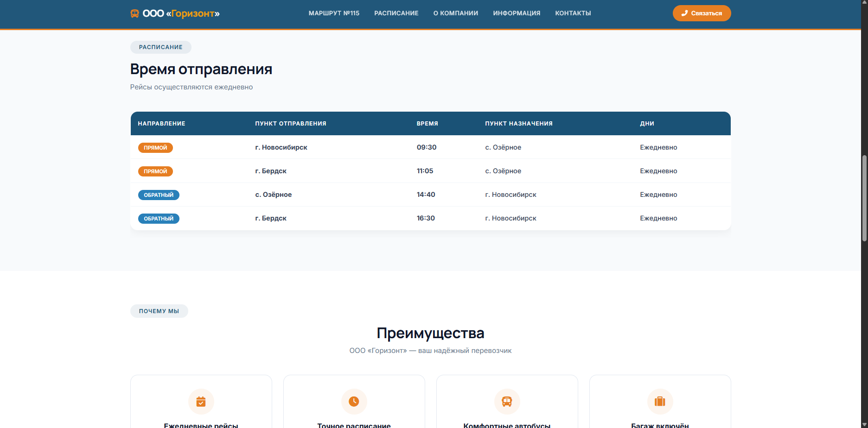
Task: Click the bus icon for comfortable buses
Action: point(507,401)
